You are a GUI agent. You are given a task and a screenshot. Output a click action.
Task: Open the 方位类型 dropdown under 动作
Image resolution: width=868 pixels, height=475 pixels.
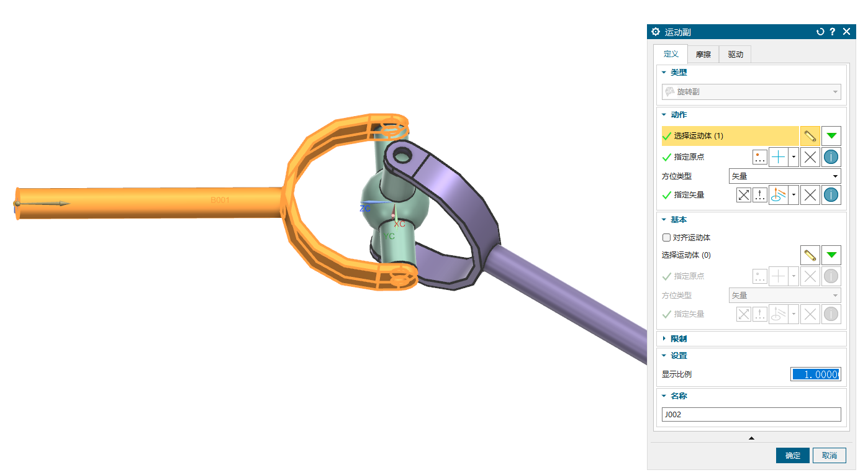(784, 176)
